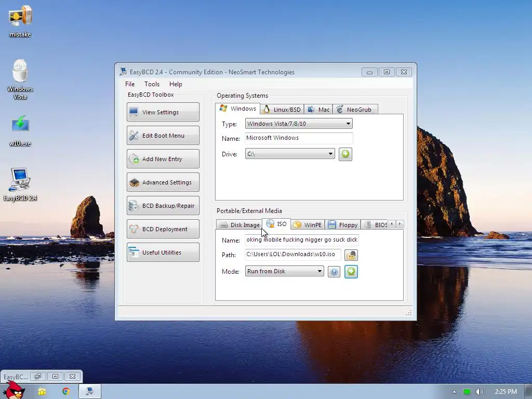
Task: Open the Tools menu
Action: coord(152,84)
